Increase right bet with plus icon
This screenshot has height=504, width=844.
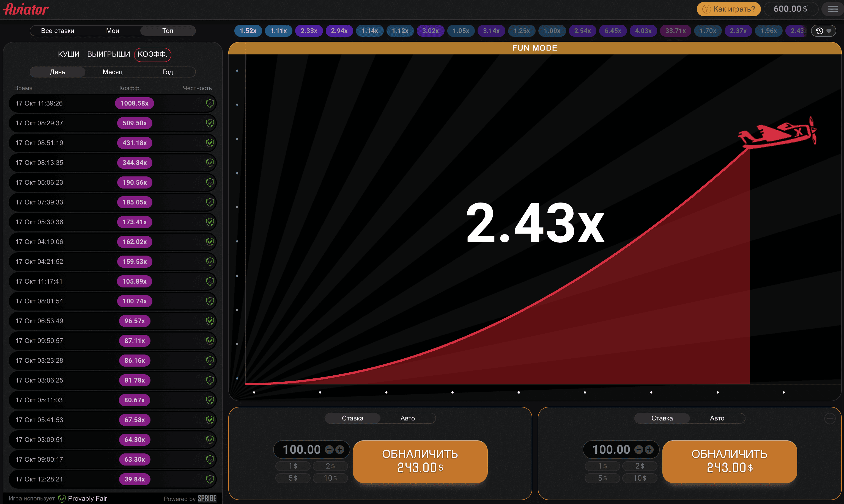click(x=649, y=450)
